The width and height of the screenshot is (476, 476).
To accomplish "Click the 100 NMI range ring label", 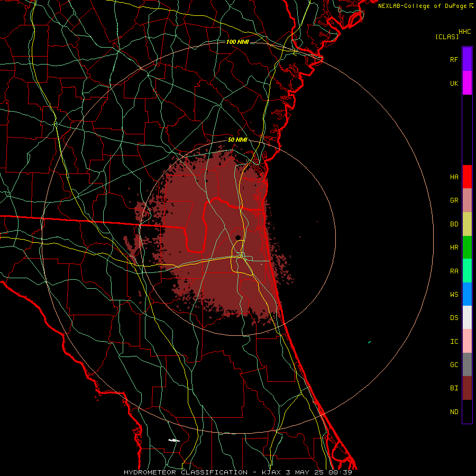I will (x=237, y=42).
